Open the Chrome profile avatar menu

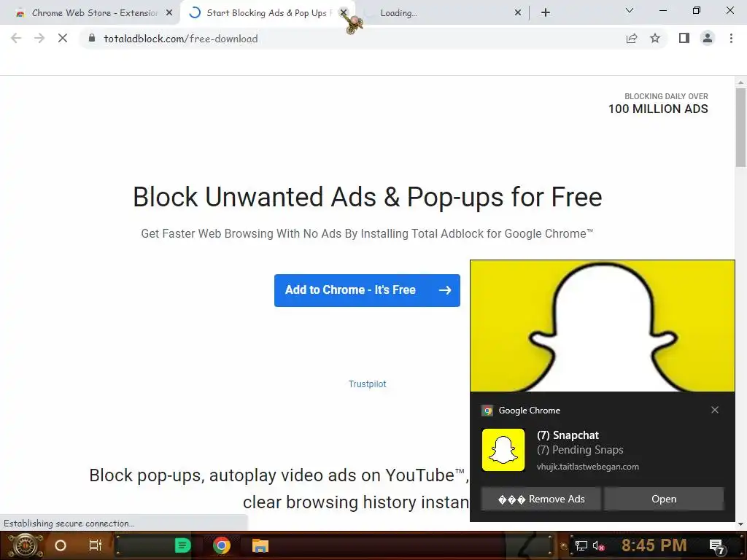click(x=708, y=38)
